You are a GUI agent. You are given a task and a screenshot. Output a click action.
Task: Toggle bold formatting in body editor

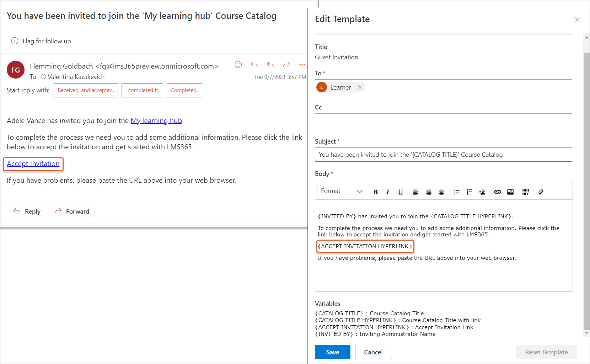coord(375,192)
